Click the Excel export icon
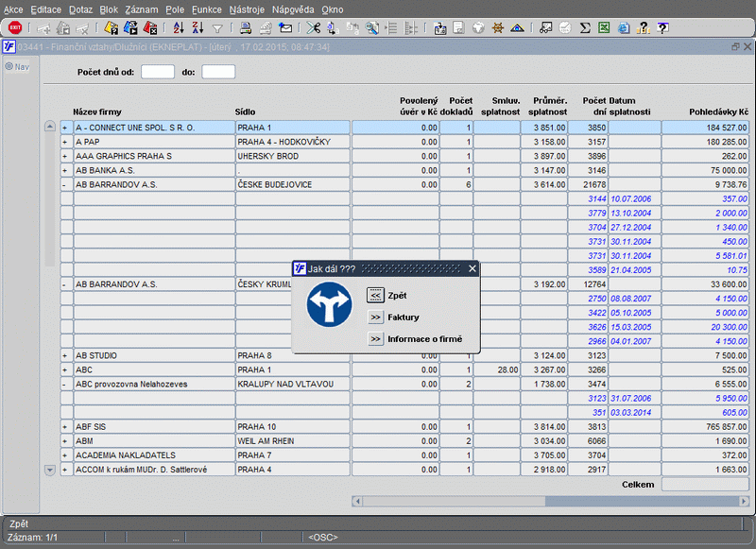The image size is (756, 549). click(x=605, y=28)
